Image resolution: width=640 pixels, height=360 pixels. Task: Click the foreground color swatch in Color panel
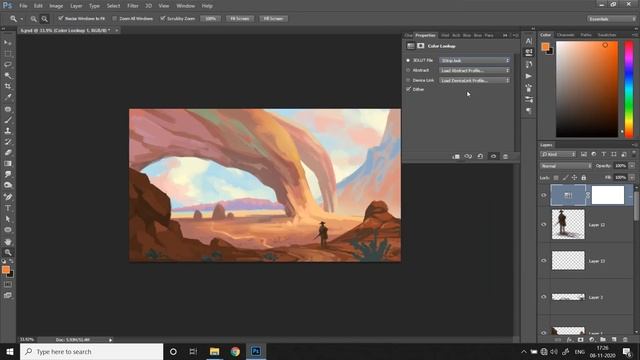tap(545, 47)
